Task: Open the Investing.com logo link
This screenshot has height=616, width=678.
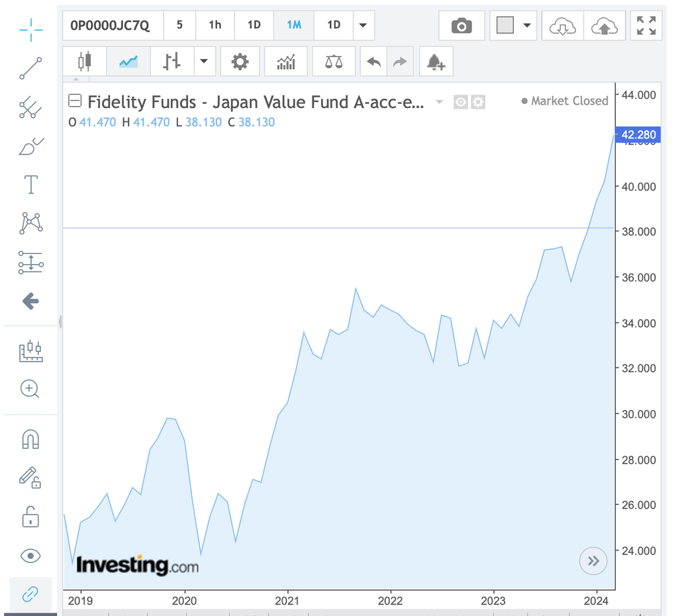Action: coord(136,566)
